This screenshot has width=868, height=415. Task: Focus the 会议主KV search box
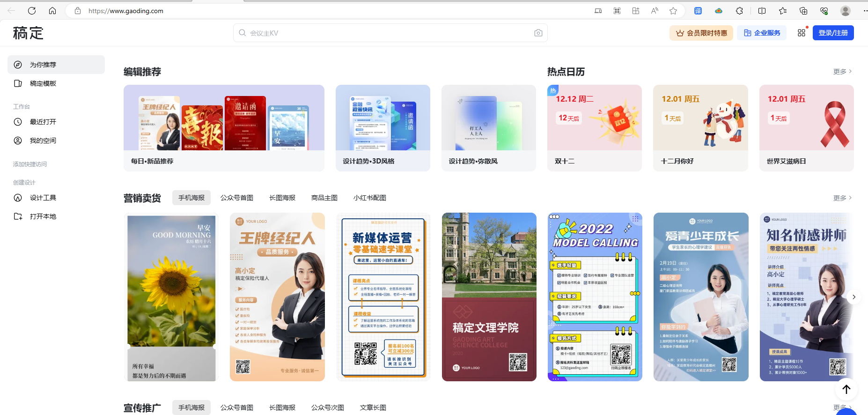390,33
